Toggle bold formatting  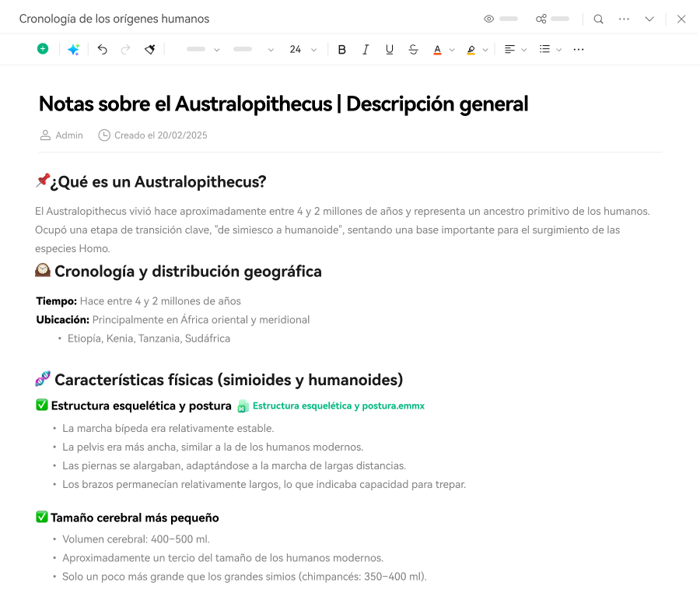pyautogui.click(x=341, y=49)
